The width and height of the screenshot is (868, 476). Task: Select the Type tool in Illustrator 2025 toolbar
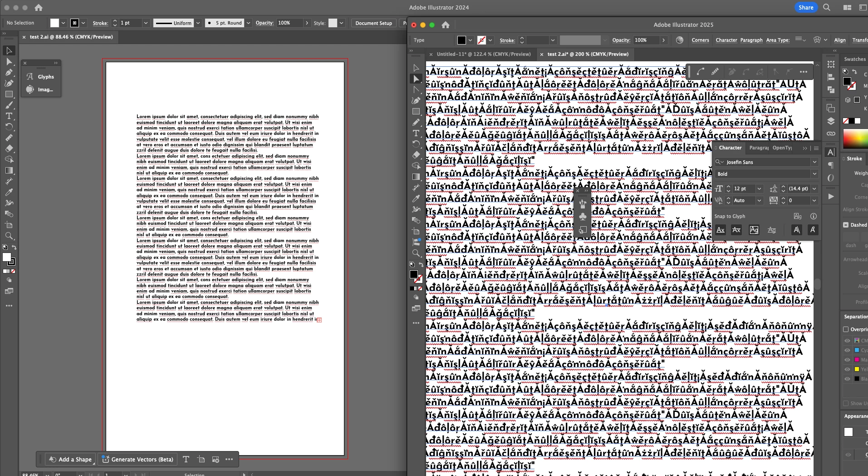click(416, 133)
